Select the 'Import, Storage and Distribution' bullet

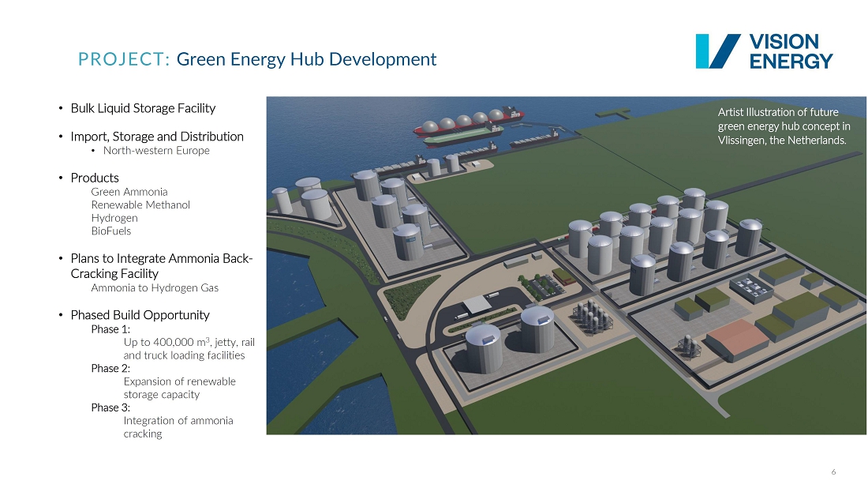(157, 137)
